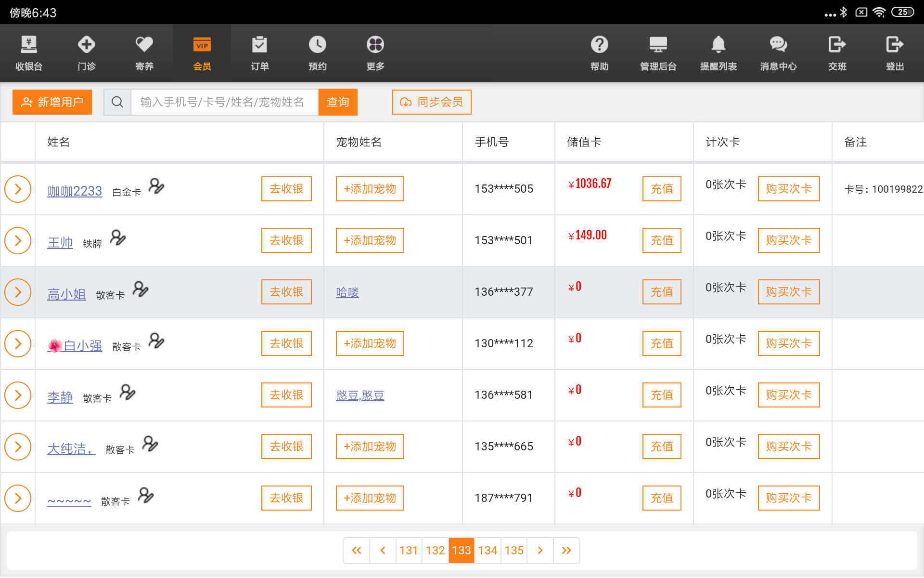The height and width of the screenshot is (578, 924).
Task: Expand the row for 大纯洁
Action: coord(18,447)
